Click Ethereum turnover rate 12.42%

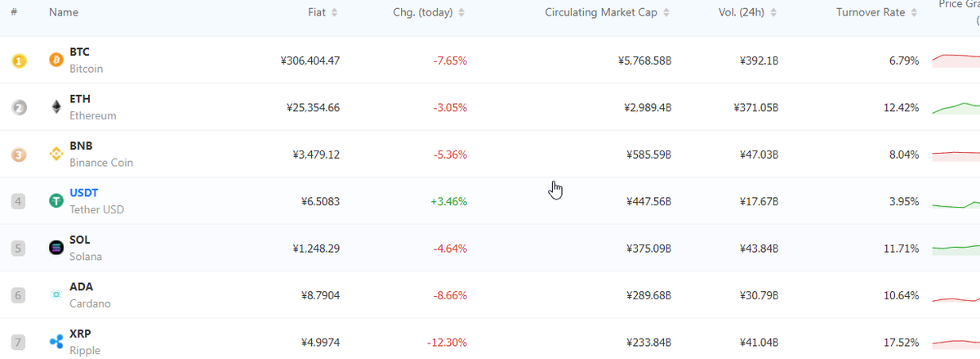click(x=901, y=107)
